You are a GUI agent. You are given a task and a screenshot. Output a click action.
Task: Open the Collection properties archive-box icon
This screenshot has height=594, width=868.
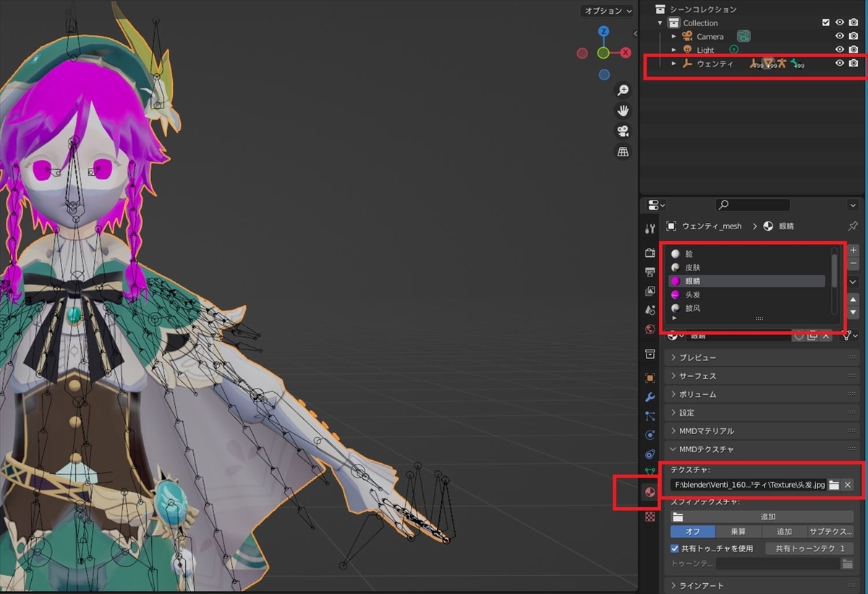coord(650,354)
